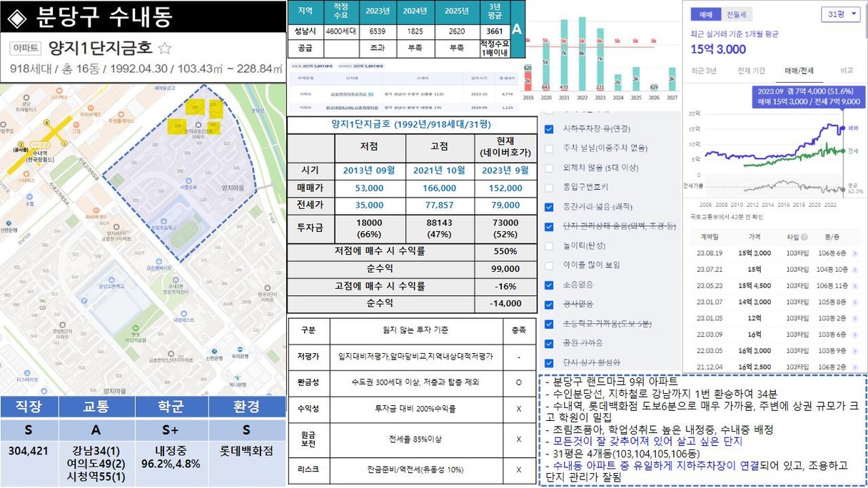The image size is (868, 488).
Task: Switch to the 전월세 tab
Action: tap(736, 14)
